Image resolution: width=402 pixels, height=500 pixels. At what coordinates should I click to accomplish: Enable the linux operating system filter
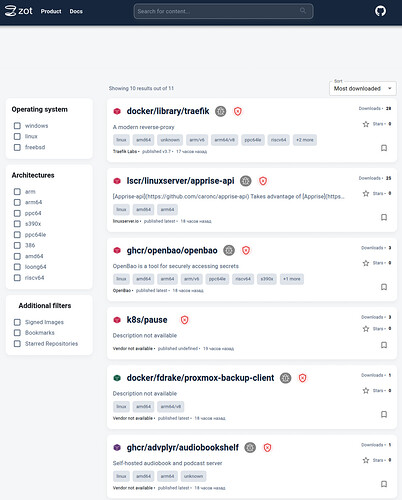[x=17, y=136]
